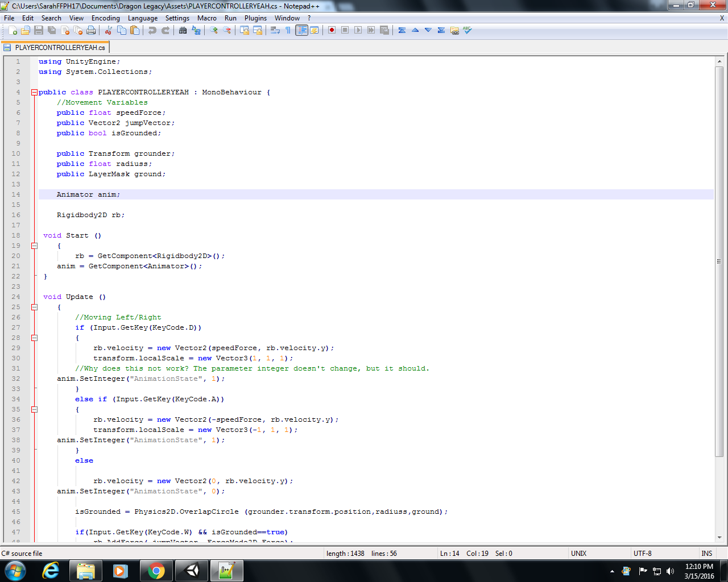
Task: Click the Save recorded macro icon
Action: (384, 30)
